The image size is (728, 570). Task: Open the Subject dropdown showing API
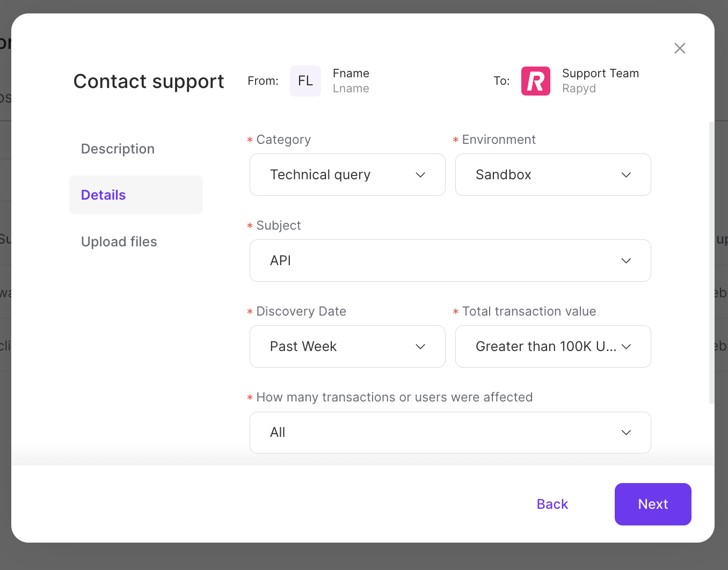click(x=450, y=261)
